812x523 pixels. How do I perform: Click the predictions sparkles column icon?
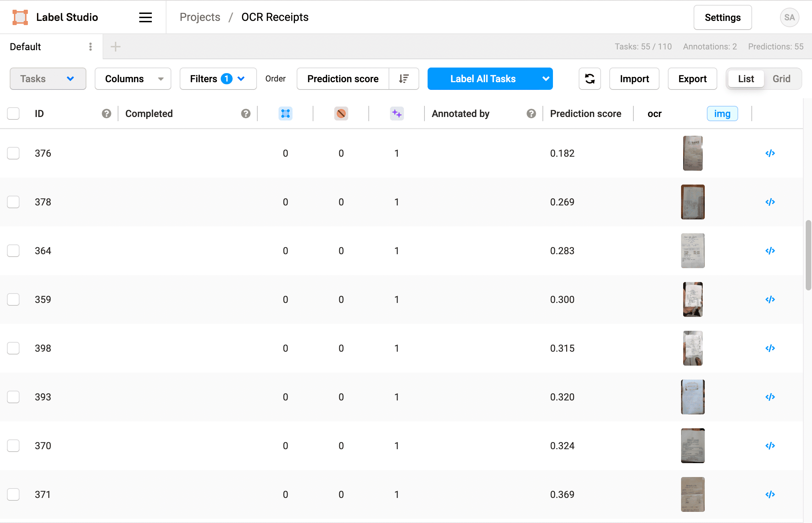[x=396, y=114]
